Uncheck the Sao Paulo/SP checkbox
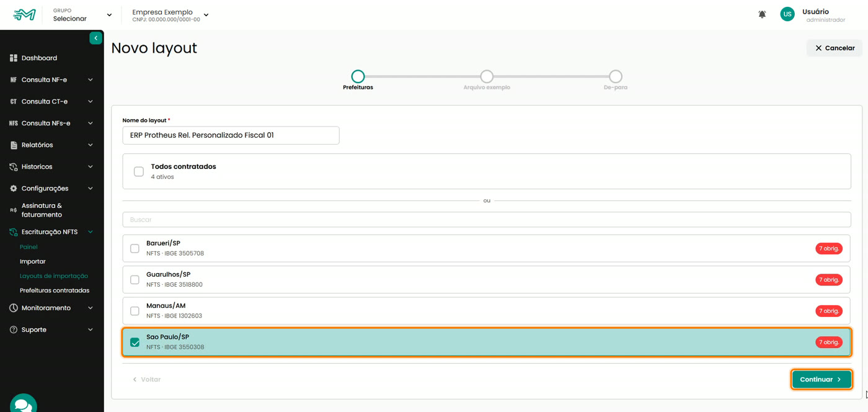The height and width of the screenshot is (412, 868). point(135,342)
